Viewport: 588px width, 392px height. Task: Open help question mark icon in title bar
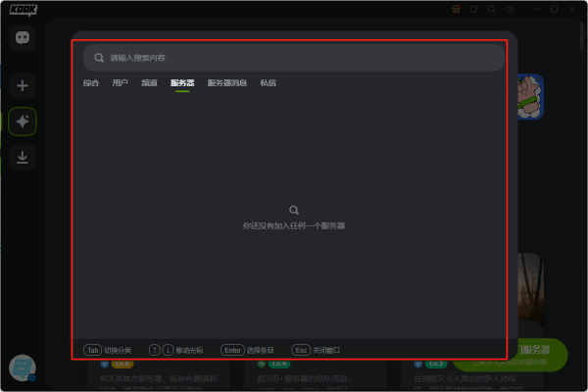509,9
